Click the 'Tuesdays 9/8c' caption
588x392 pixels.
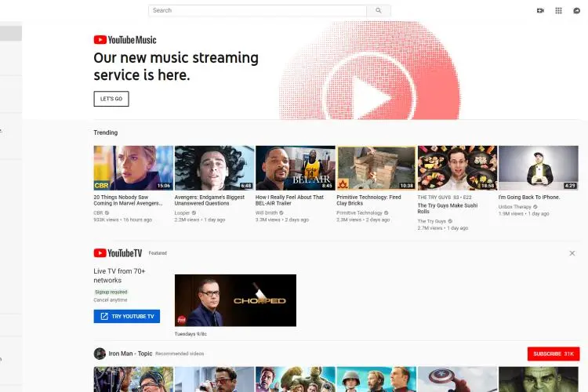click(x=191, y=334)
